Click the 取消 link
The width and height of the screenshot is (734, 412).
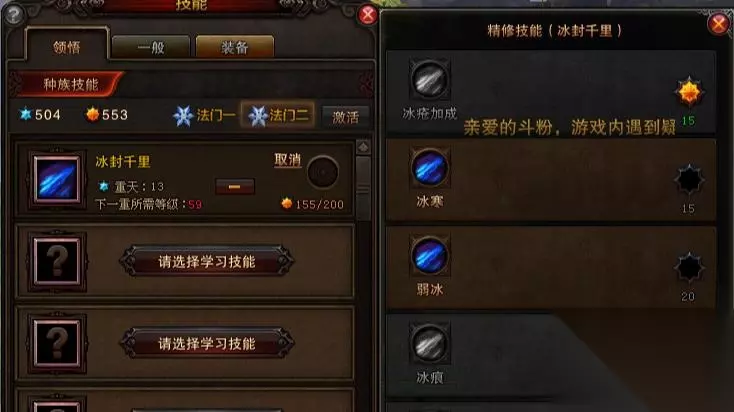tap(287, 160)
